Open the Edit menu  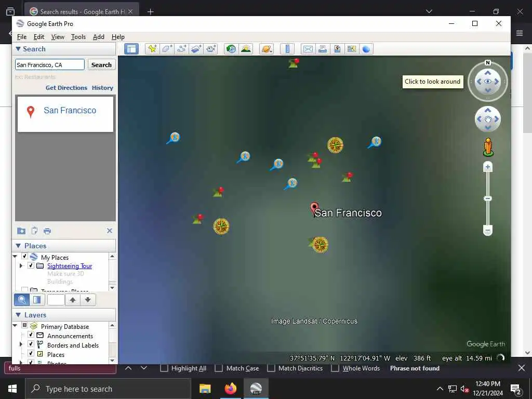38,37
